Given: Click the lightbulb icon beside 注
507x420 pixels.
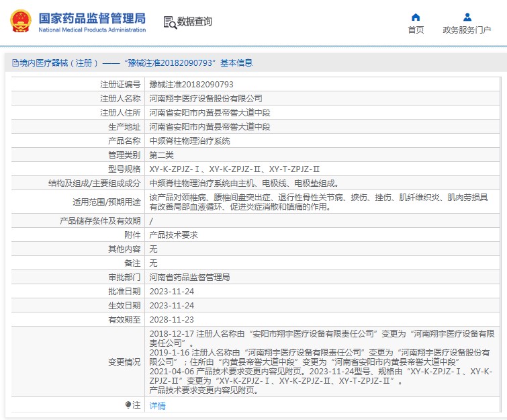Looking at the screenshot, I should [128, 405].
